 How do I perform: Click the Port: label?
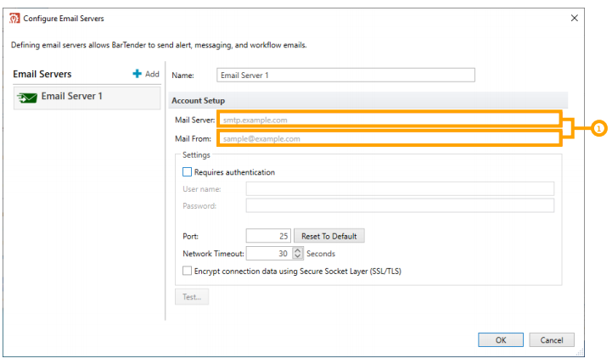pyautogui.click(x=190, y=236)
